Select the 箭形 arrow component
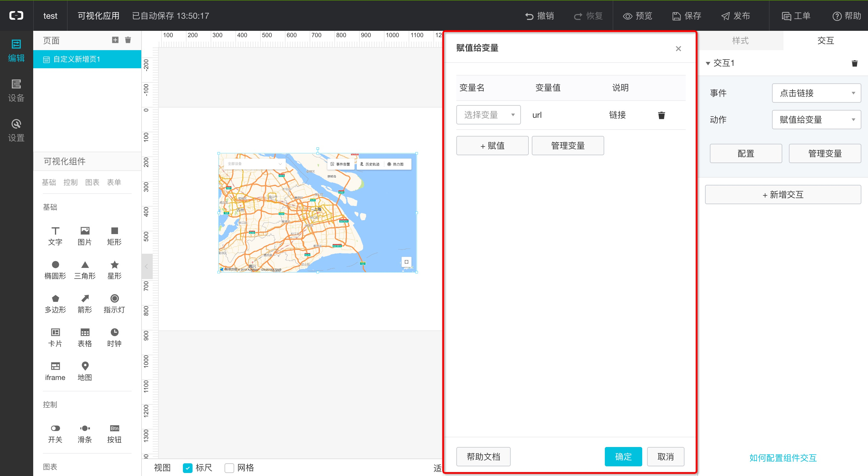868x476 pixels. [85, 304]
